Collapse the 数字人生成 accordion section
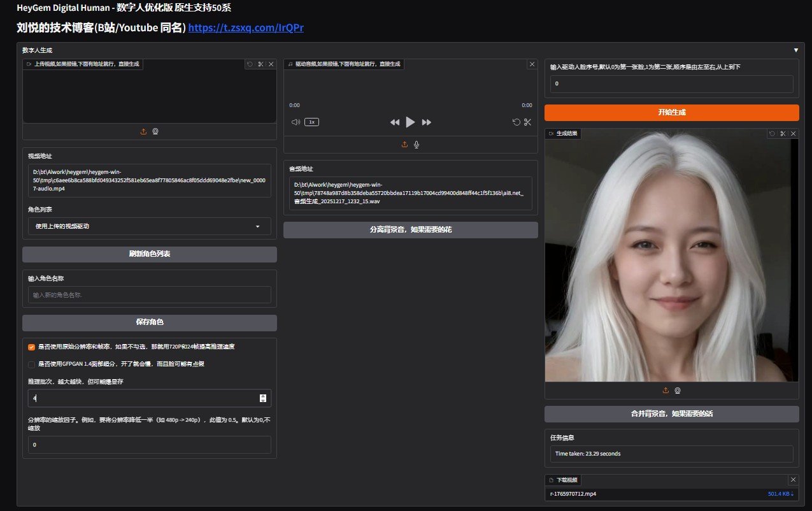Screen dimensions: 812x511 pyautogui.click(x=795, y=50)
